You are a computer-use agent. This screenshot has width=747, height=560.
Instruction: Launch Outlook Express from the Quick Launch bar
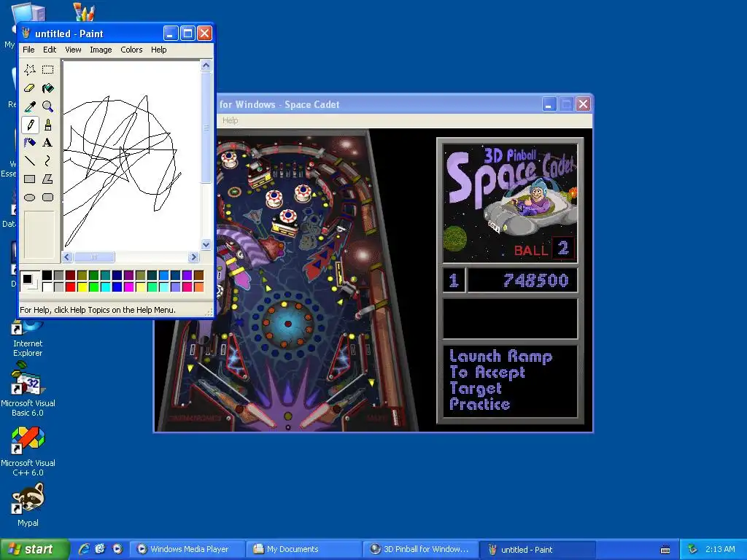coord(100,549)
